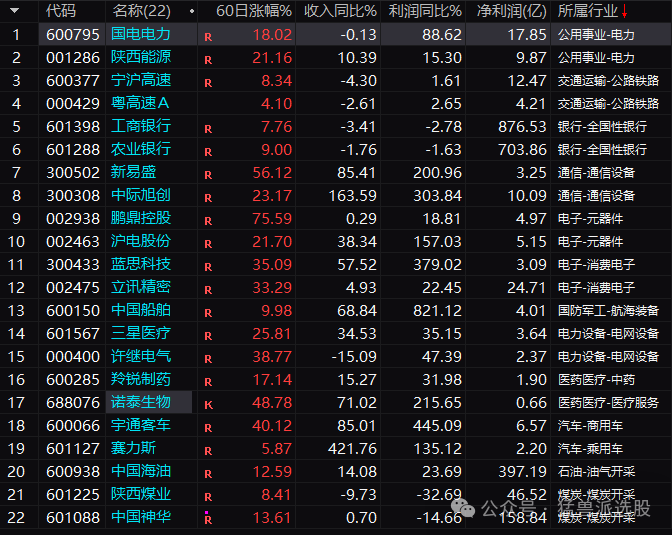Sort by 利润同比% column header
This screenshot has height=535, width=672.
425,11
